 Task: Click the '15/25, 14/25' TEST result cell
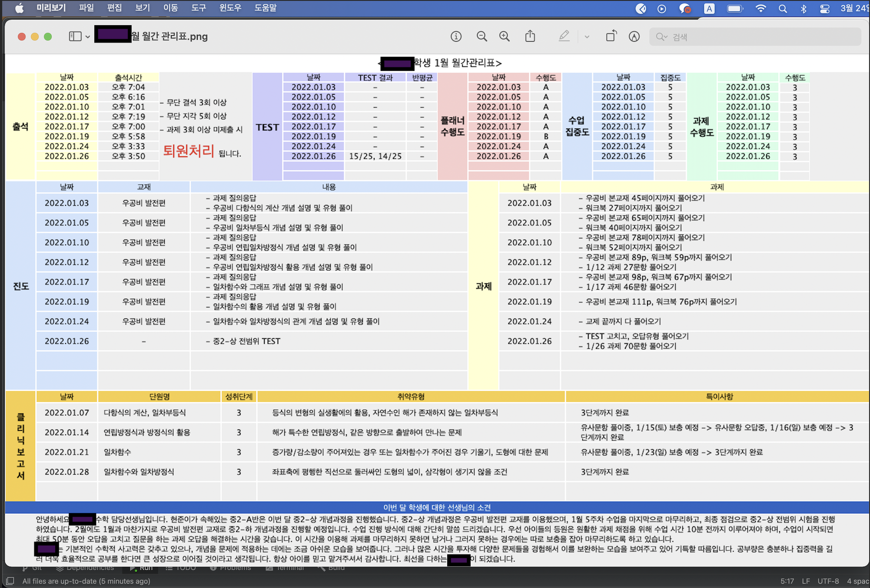click(375, 156)
